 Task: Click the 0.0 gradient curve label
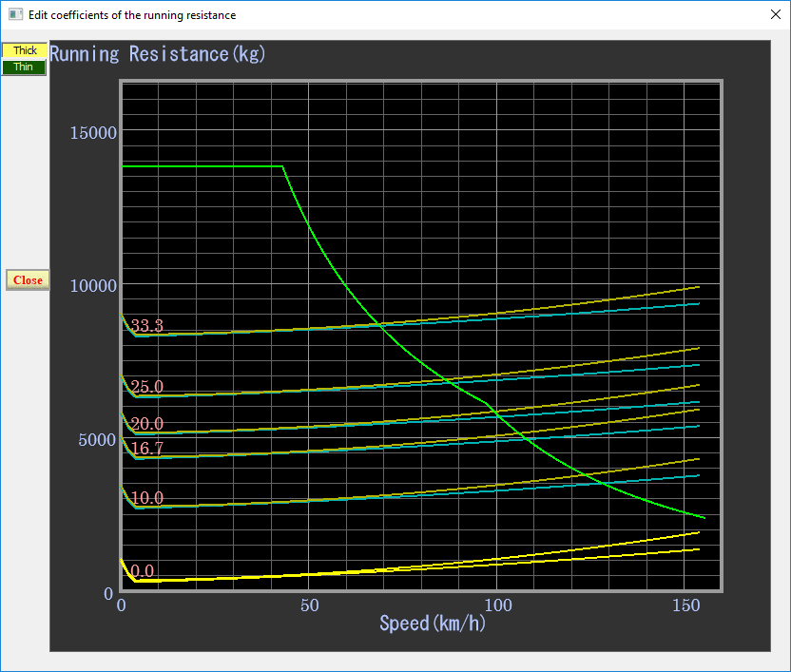tap(143, 570)
